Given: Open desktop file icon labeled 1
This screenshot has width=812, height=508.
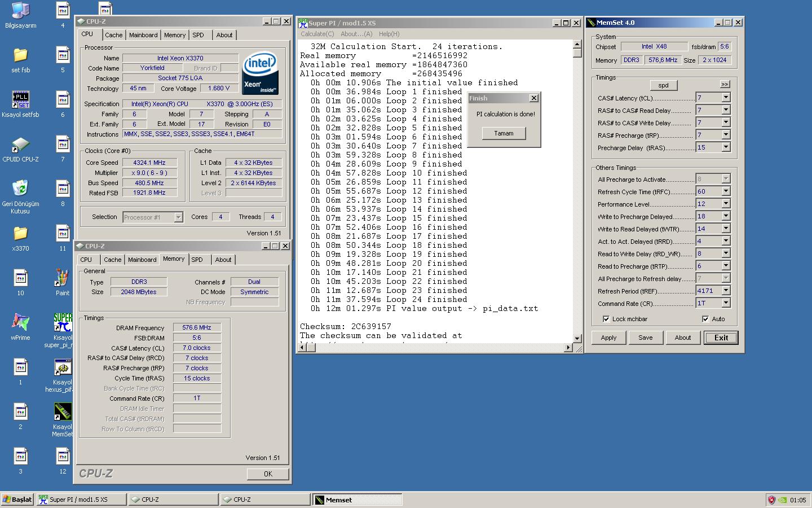Looking at the screenshot, I should click(x=20, y=372).
